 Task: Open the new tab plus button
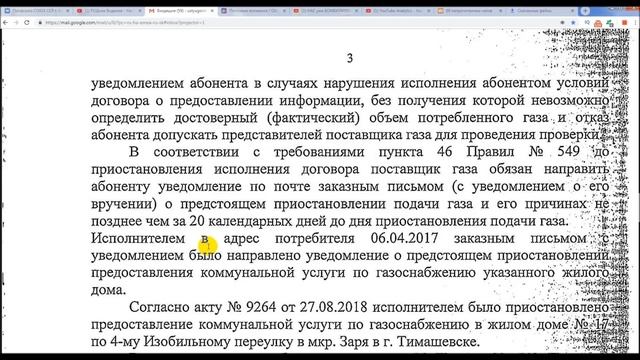(x=585, y=11)
